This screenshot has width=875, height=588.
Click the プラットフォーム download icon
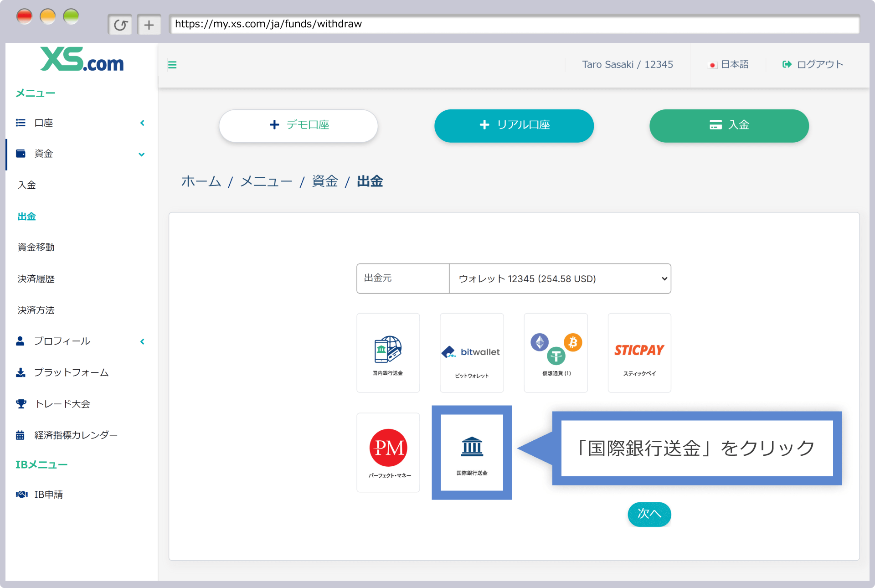click(x=21, y=372)
